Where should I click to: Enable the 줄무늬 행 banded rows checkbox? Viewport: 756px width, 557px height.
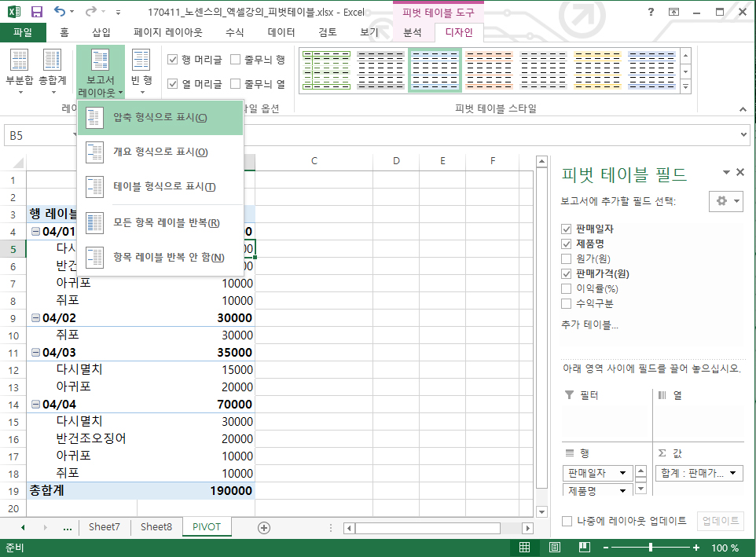[235, 59]
